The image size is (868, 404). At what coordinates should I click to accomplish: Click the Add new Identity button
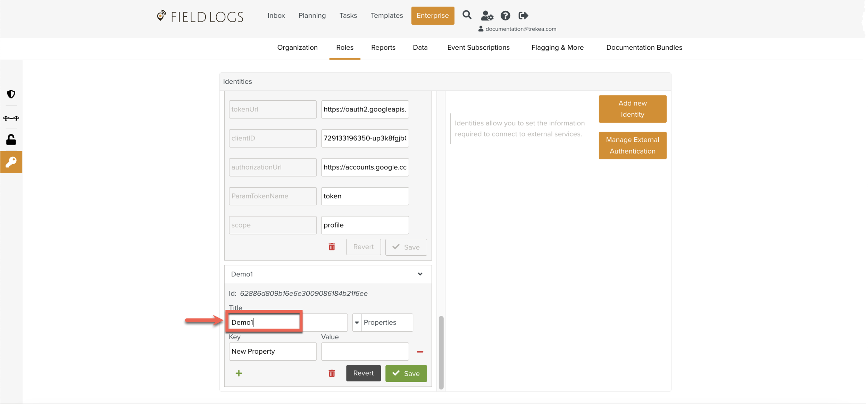632,109
